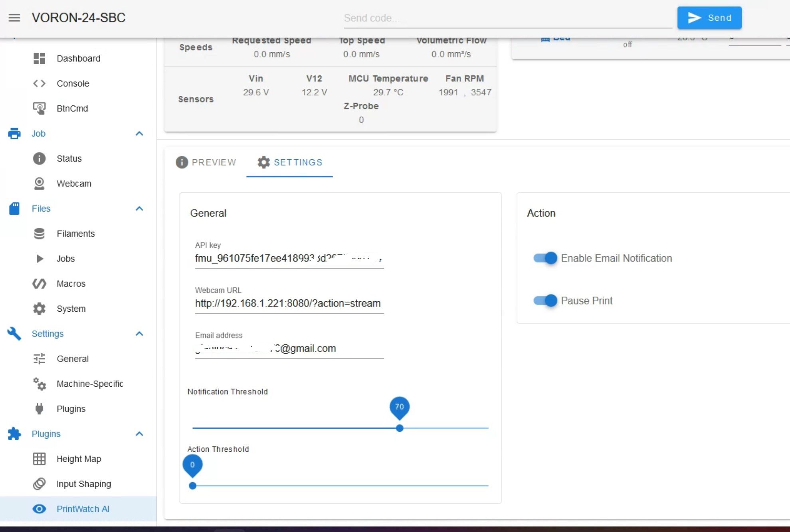Click the API key input field
The image size is (790, 532).
tap(289, 258)
